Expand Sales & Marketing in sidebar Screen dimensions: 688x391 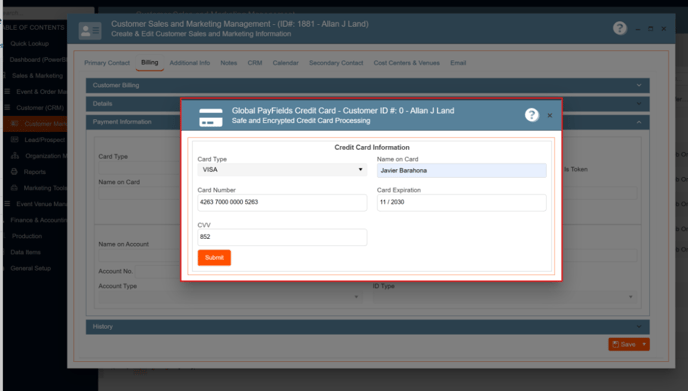(x=37, y=75)
